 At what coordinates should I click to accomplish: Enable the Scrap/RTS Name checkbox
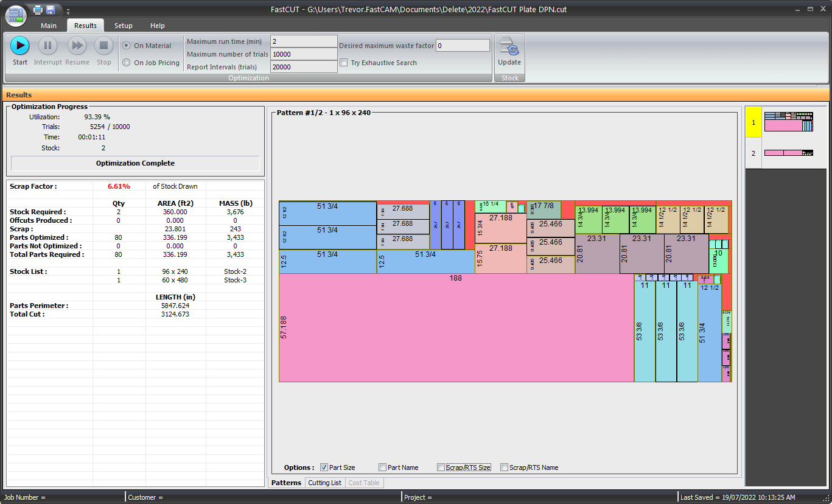click(x=504, y=467)
